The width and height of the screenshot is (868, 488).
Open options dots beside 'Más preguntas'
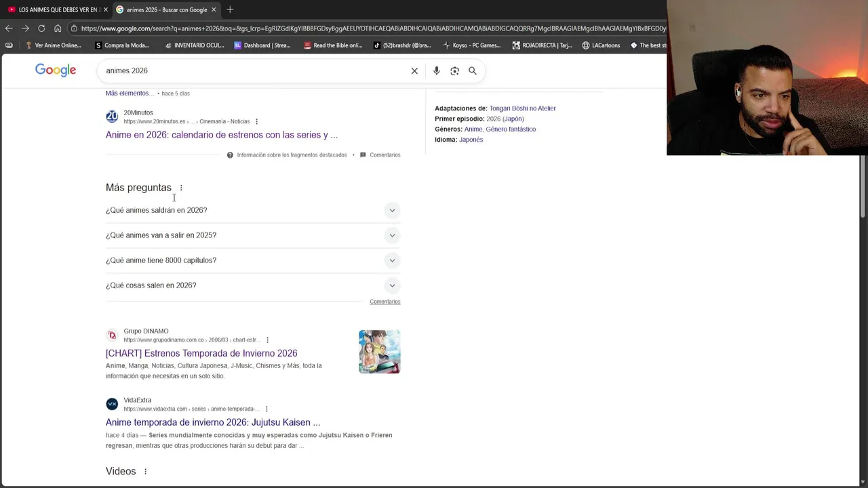tap(181, 188)
